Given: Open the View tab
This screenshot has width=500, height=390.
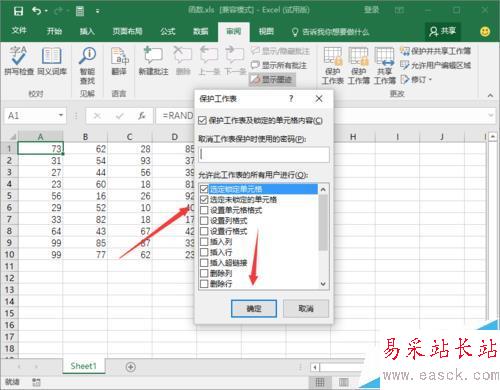Looking at the screenshot, I should pyautogui.click(x=266, y=31).
